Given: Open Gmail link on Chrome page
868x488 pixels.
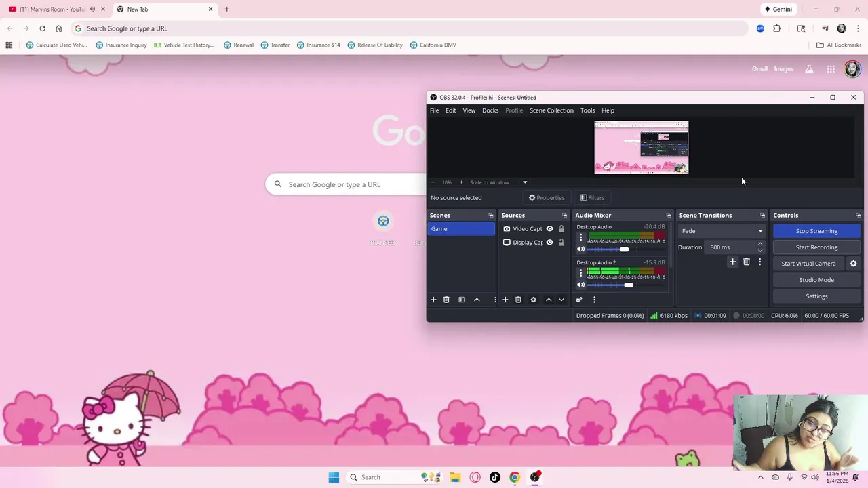Looking at the screenshot, I should click(759, 69).
